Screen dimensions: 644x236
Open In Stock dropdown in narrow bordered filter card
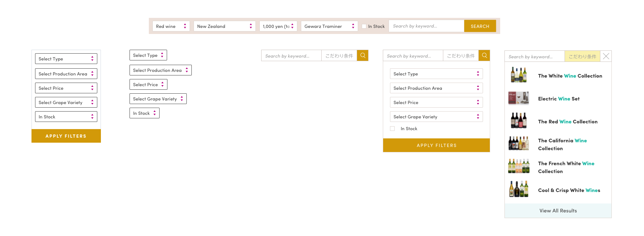coord(66,117)
